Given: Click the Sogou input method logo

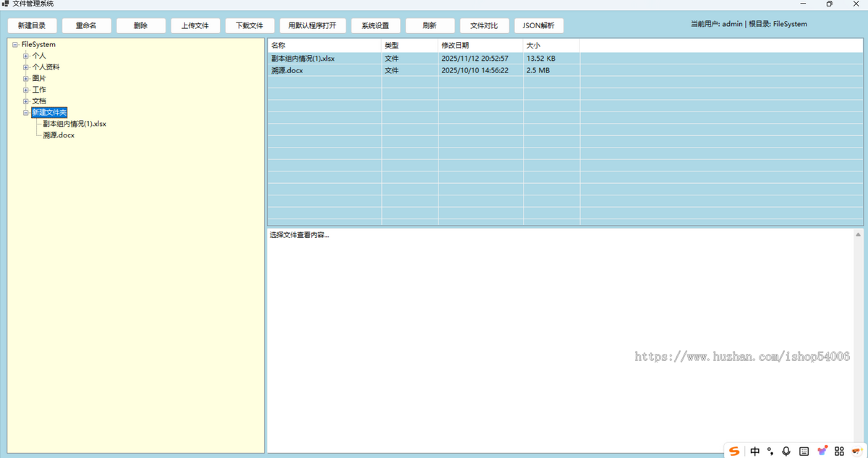Looking at the screenshot, I should pos(734,451).
